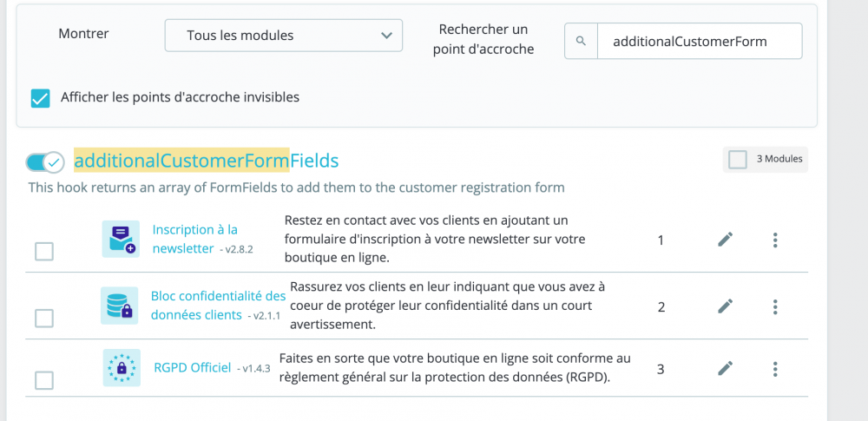Screen dimensions: 868x421
Task: Open the RGPD Officiel module link
Action: 191,368
